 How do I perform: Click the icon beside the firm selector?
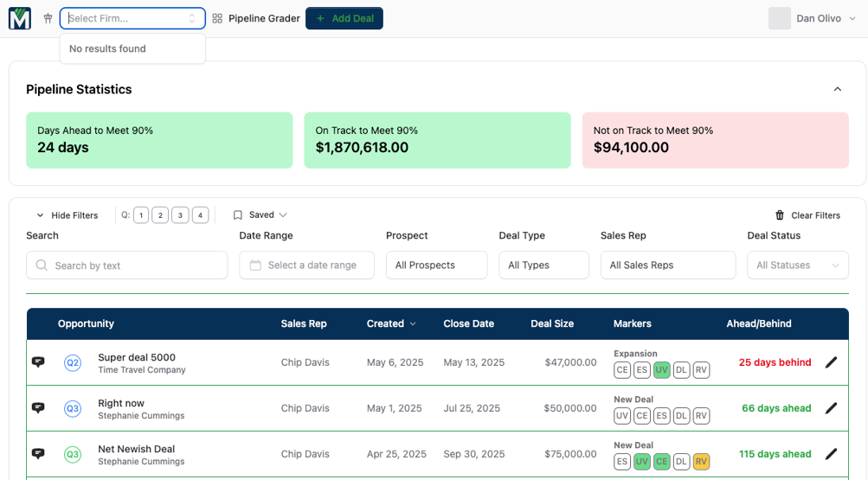pos(48,18)
